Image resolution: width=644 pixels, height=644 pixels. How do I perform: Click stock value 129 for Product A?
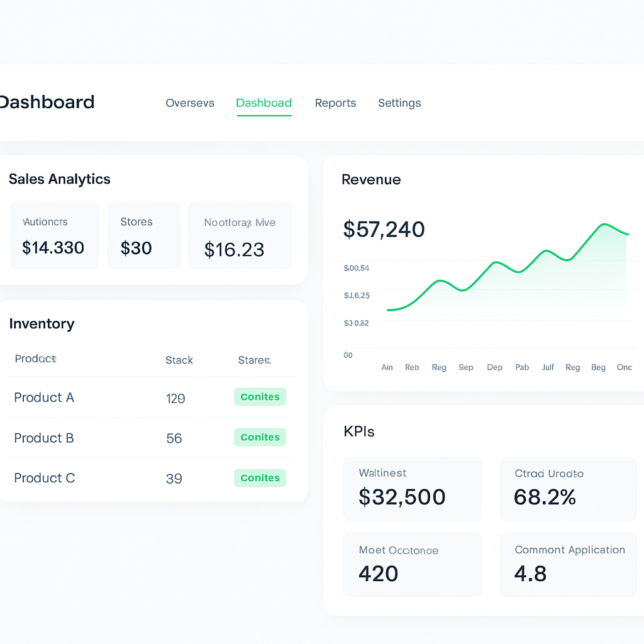pos(175,398)
